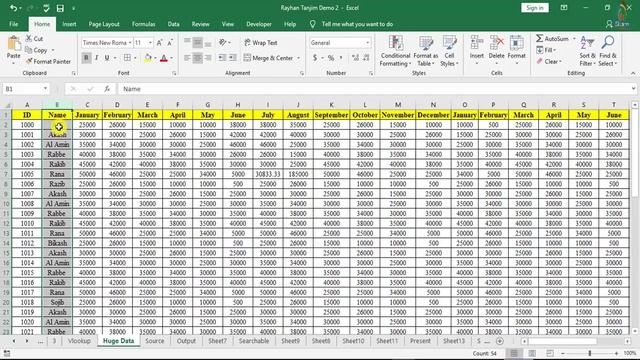
Task: Open Find & Select magnifier
Action: coord(608,51)
